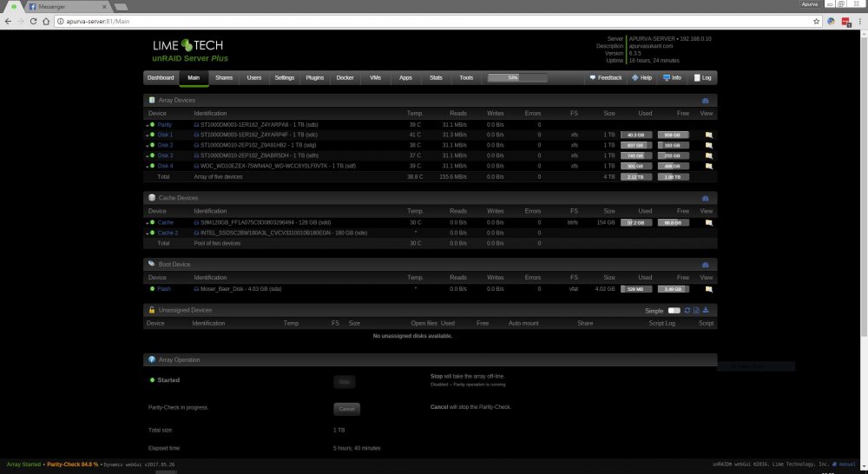
Task: Open the Disk 2 device link
Action: pyautogui.click(x=165, y=146)
